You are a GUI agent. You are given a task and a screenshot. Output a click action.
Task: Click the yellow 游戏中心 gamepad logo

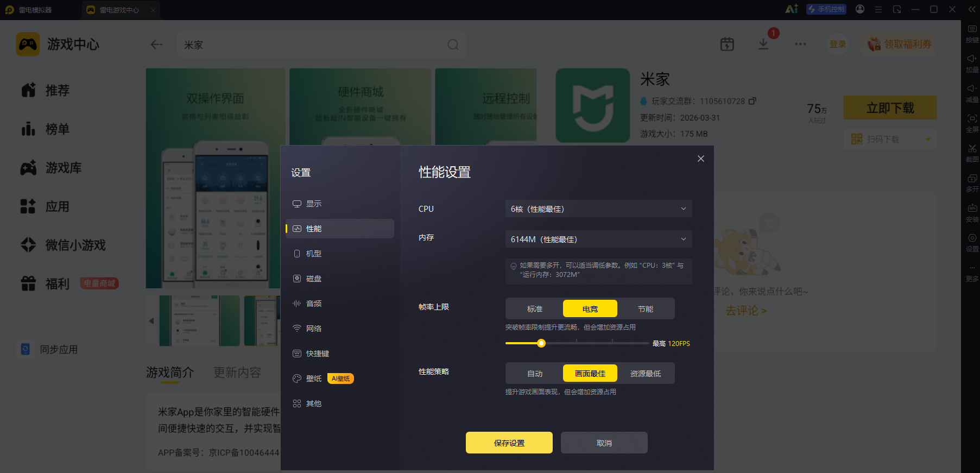[x=28, y=44]
